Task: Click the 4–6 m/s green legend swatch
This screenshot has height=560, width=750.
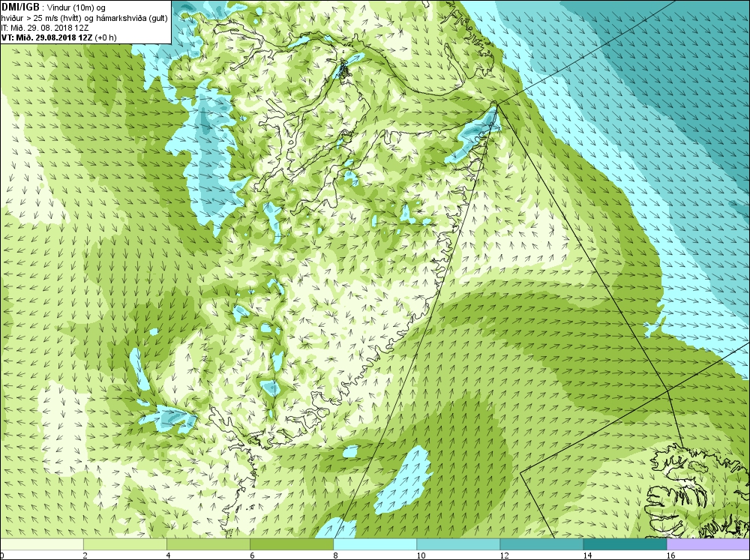Action: (208, 544)
